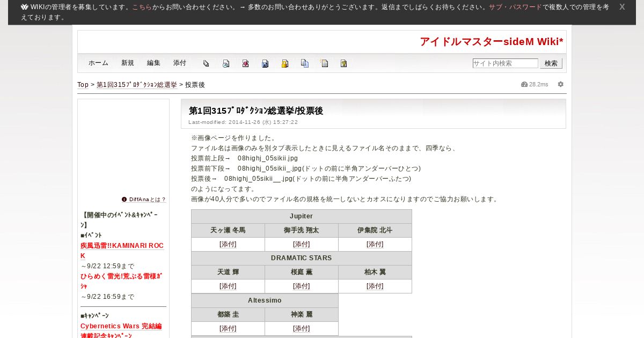Viewport: 644px width, 338px height.
Task: Click the 天道 輝 name cell
Action: tap(228, 272)
